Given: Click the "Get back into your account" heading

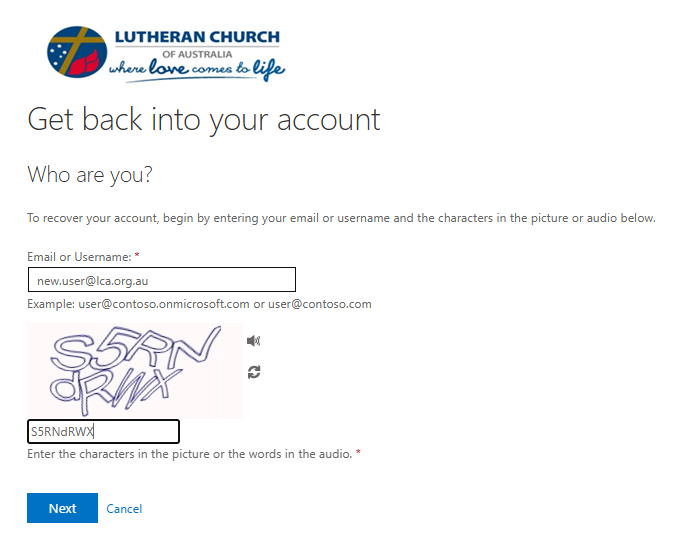Looking at the screenshot, I should 204,119.
